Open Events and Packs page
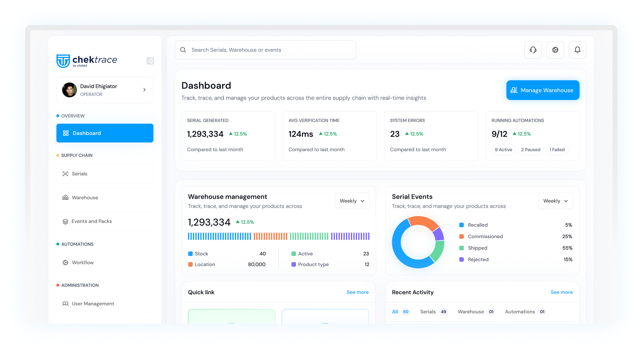 point(105,221)
